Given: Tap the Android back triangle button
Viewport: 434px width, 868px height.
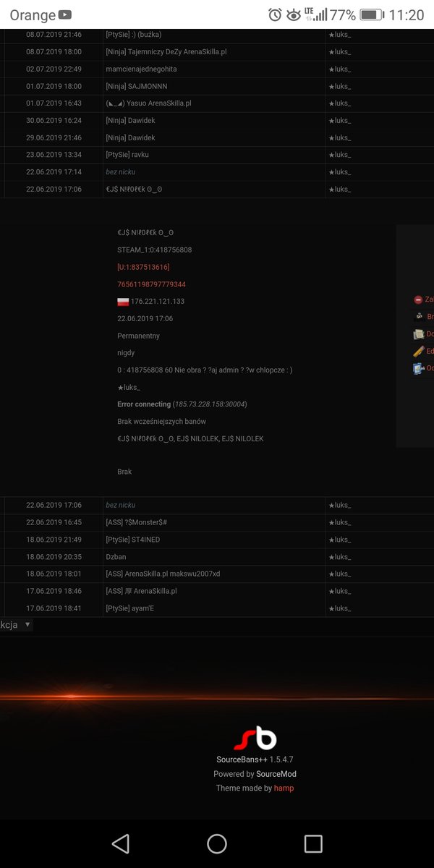Looking at the screenshot, I should (121, 843).
